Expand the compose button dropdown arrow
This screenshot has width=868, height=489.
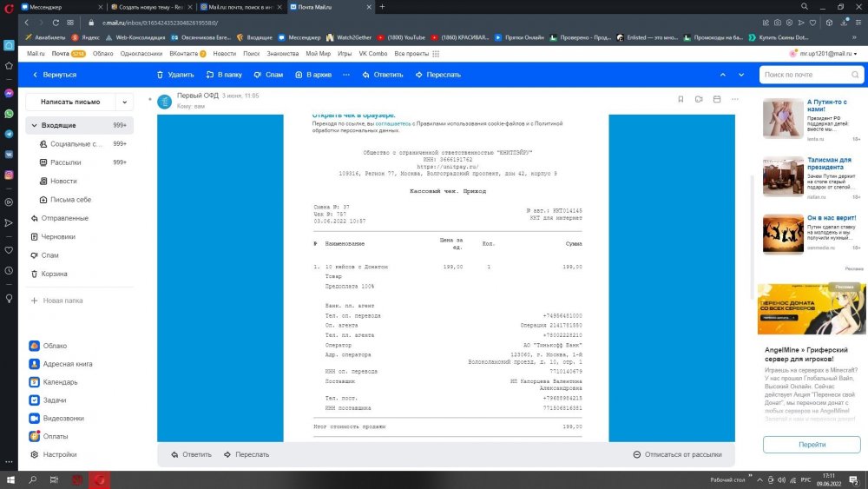coord(124,102)
